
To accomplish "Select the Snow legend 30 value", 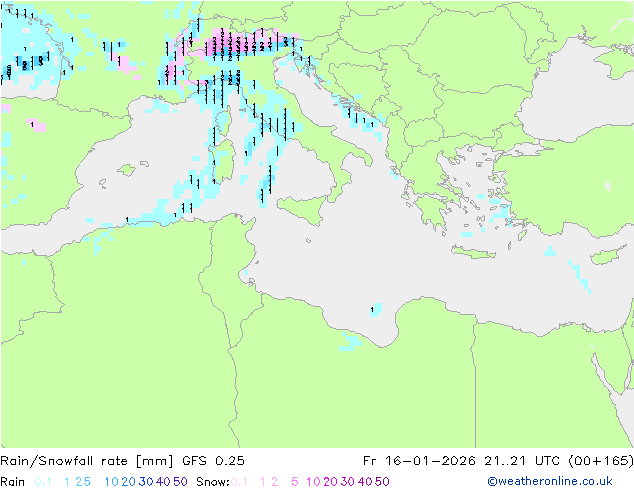I will [x=347, y=482].
